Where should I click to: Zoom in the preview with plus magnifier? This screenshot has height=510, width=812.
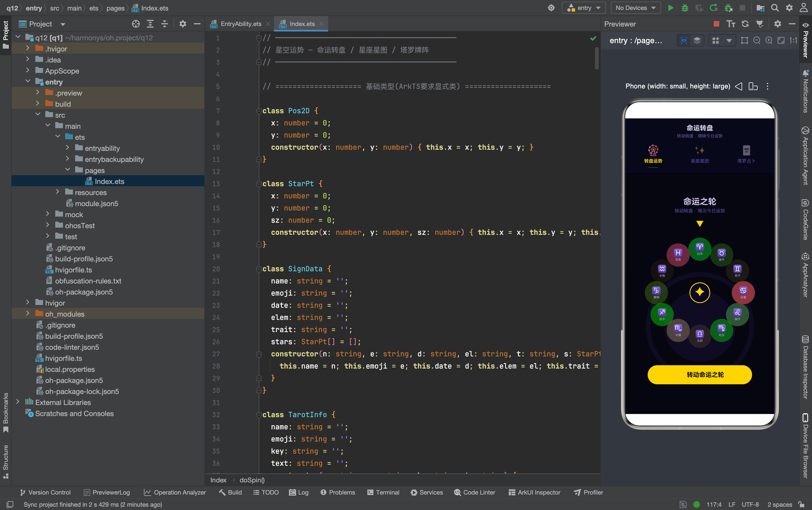[769, 41]
